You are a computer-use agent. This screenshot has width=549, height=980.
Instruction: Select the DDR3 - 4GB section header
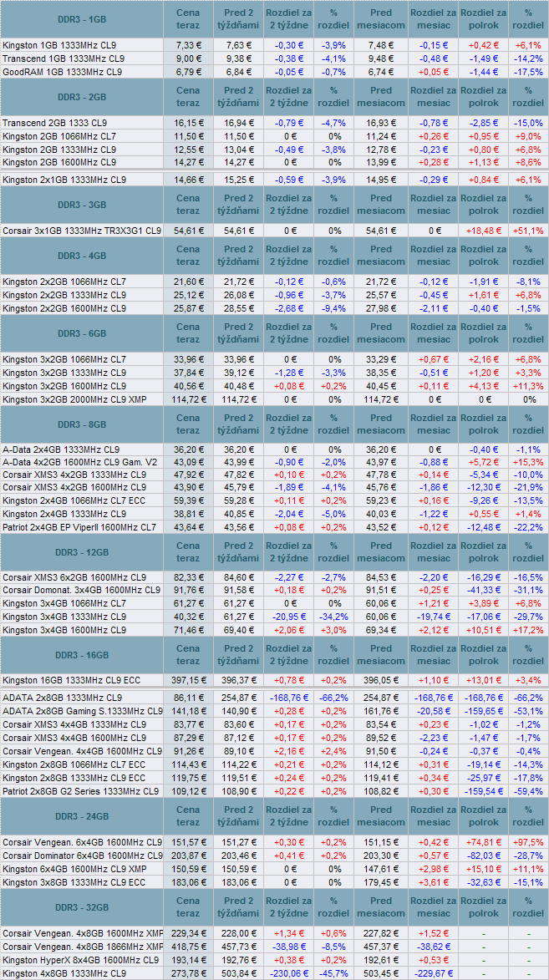click(x=82, y=256)
